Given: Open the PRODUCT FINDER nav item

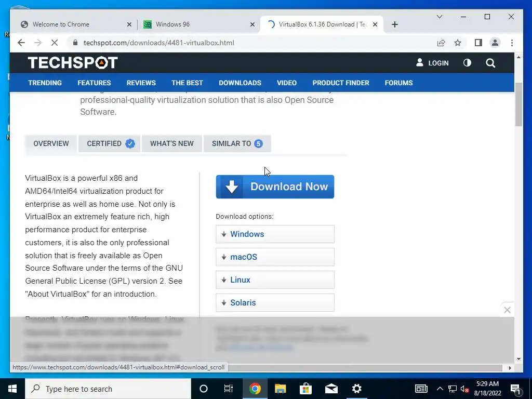Looking at the screenshot, I should (x=341, y=83).
